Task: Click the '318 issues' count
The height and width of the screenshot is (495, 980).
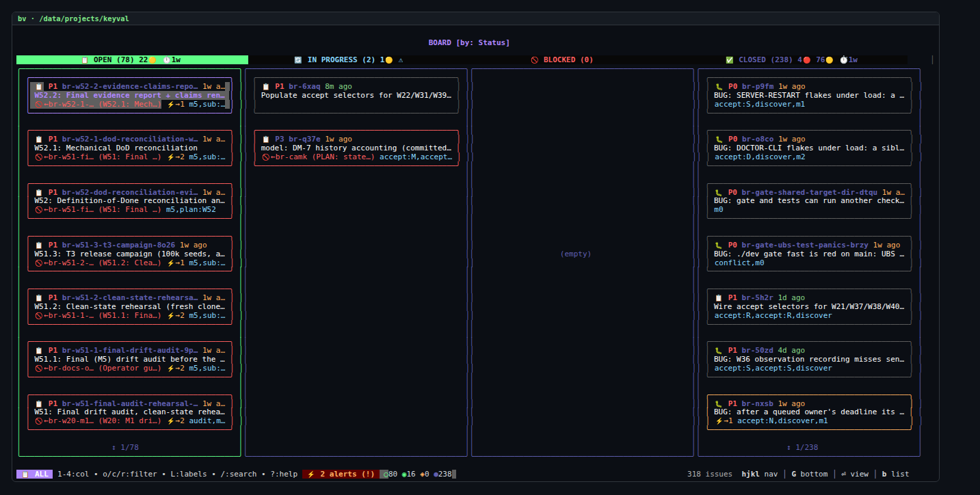Action: (710, 474)
